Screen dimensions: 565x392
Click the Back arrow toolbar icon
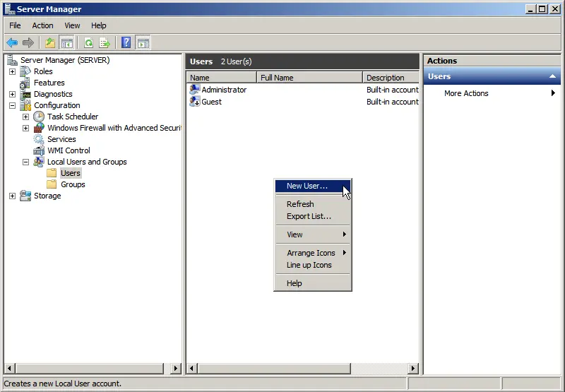click(x=12, y=42)
